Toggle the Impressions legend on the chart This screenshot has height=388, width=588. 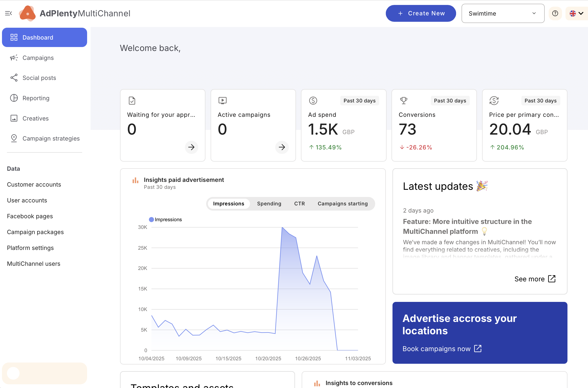(x=165, y=219)
